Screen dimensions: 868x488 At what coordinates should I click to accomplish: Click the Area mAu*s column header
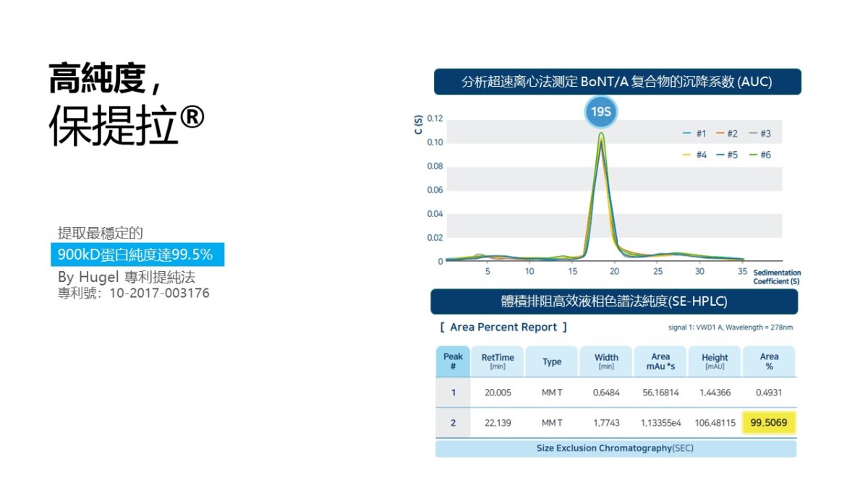point(660,361)
